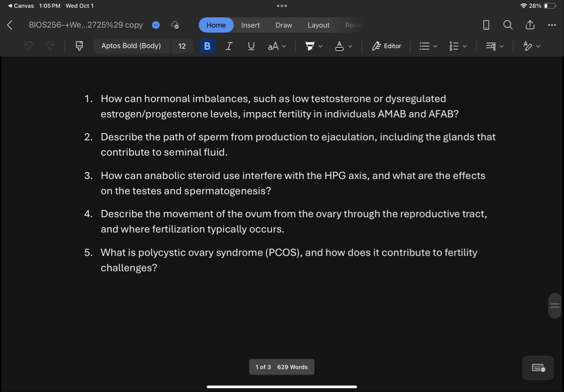
Task: Switch to the Insert tab
Action: point(250,25)
